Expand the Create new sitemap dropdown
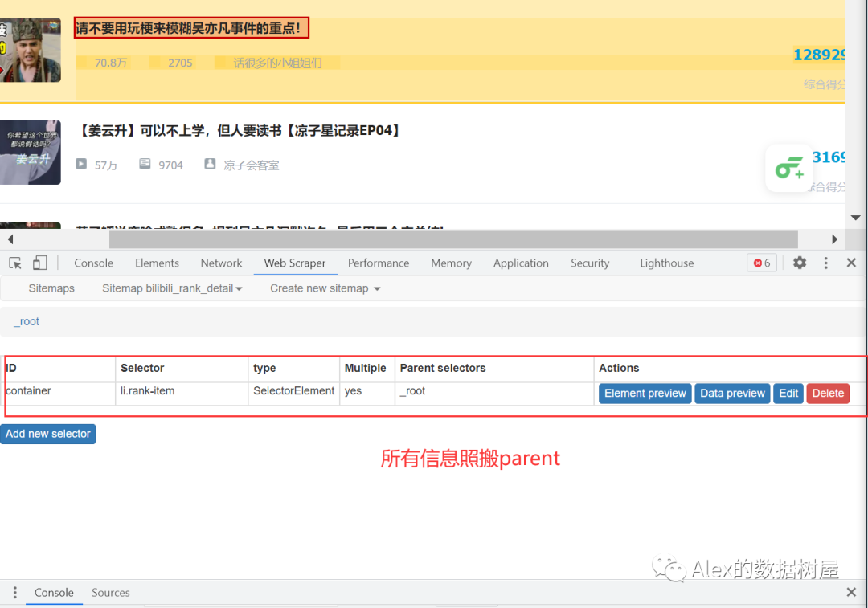 (x=325, y=288)
